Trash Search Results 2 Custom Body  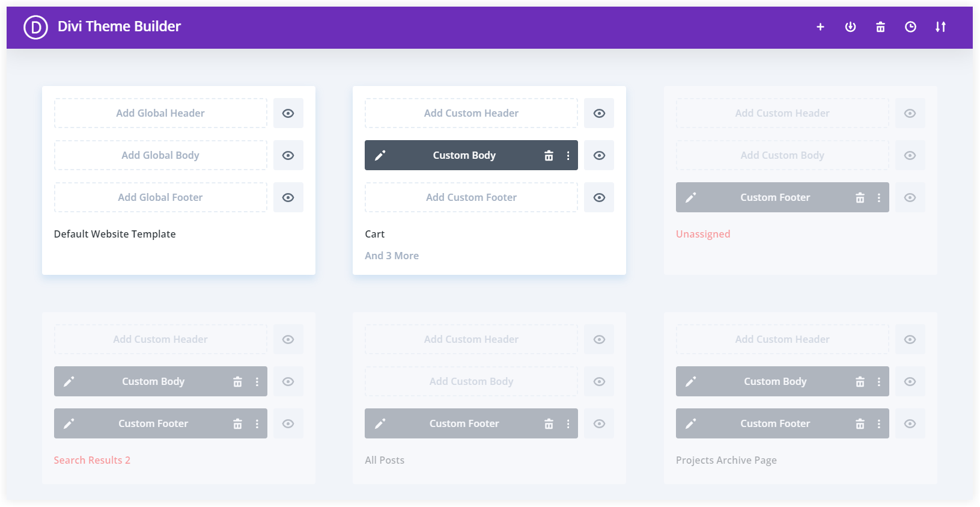click(x=237, y=382)
